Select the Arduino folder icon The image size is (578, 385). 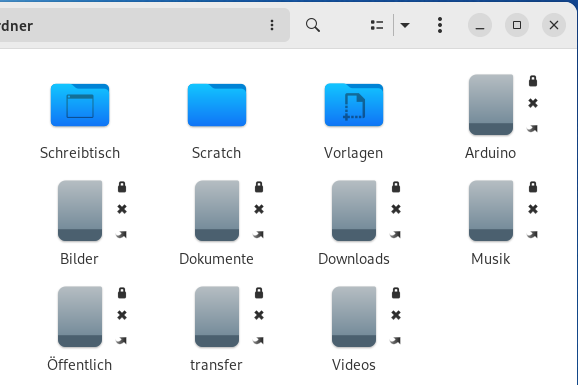tap(491, 105)
